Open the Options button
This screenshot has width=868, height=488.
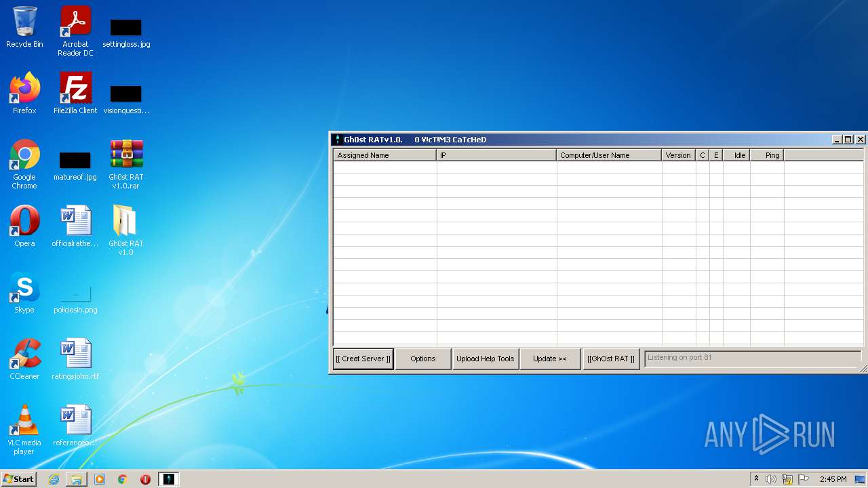(x=422, y=359)
